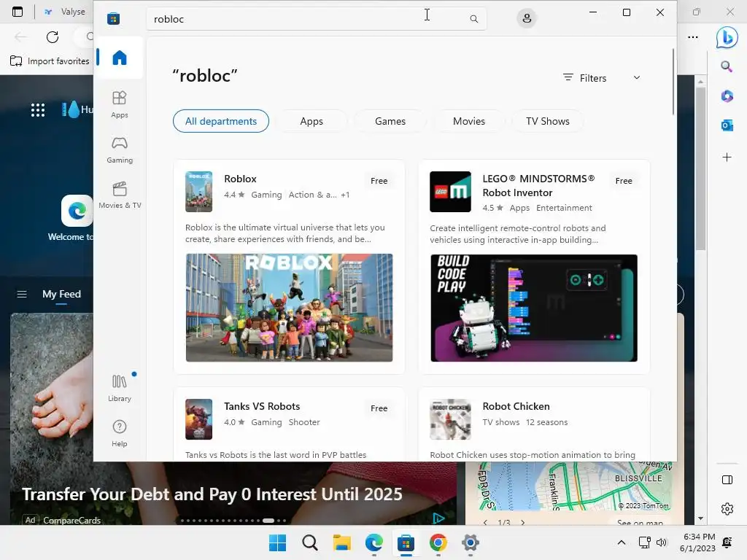Switch to the Valyse Edge tab
Screen dimensions: 747x560
click(66, 12)
